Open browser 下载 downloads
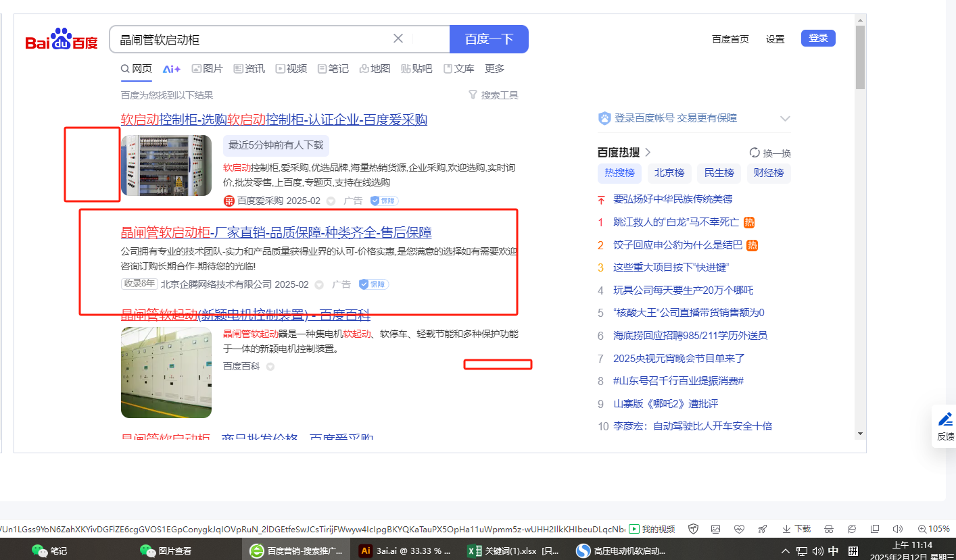 coord(796,529)
